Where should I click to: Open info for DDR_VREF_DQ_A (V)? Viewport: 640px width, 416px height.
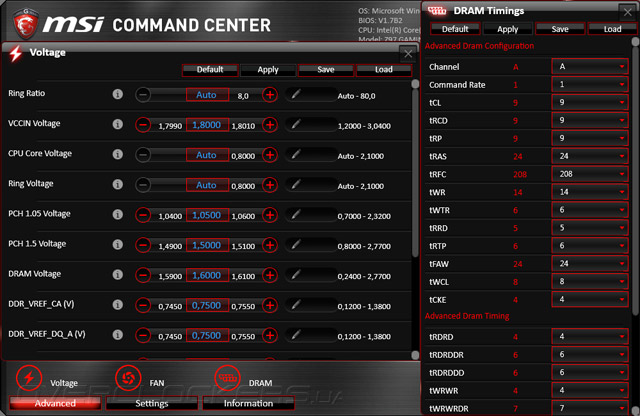(x=118, y=335)
